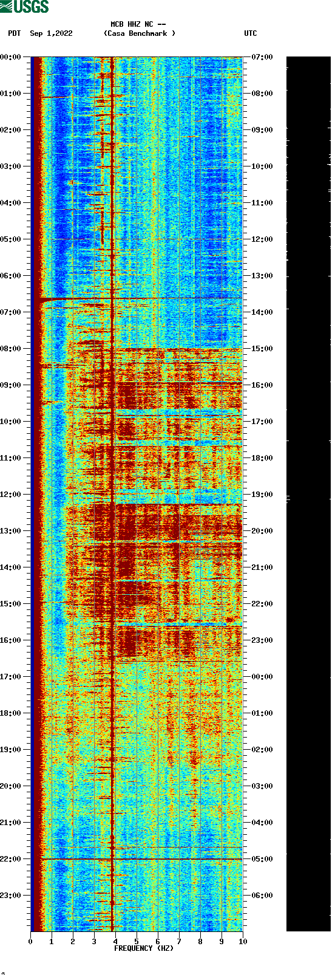The width and height of the screenshot is (335, 980).
Task: Click the Casa Benchmark station name
Action: coord(140,33)
